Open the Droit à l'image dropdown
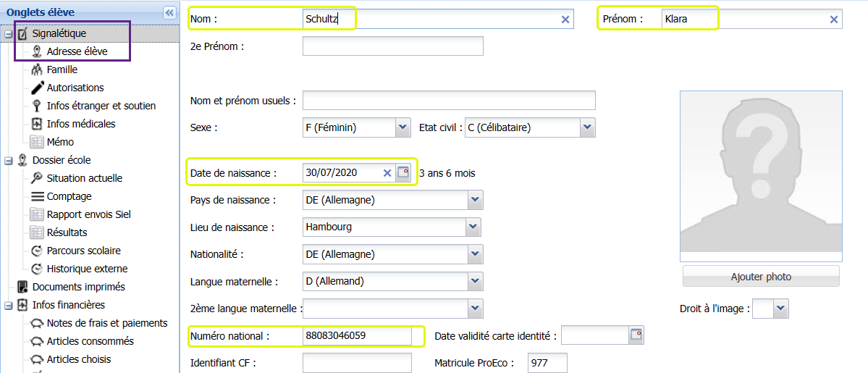Image resolution: width=868 pixels, height=373 pixels. click(x=780, y=309)
